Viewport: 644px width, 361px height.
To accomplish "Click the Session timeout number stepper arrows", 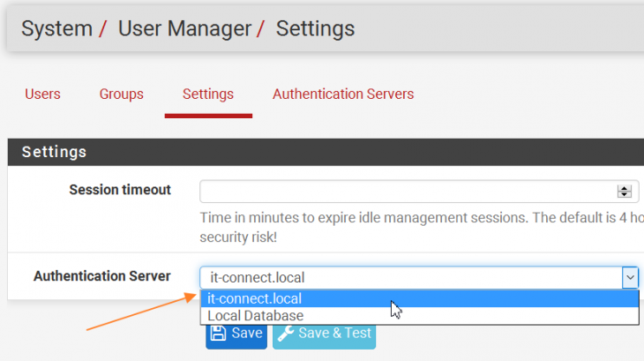I will coord(625,191).
